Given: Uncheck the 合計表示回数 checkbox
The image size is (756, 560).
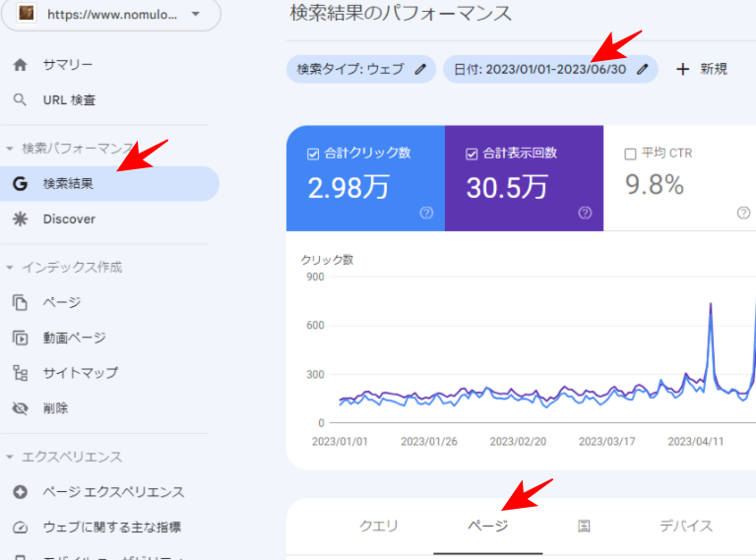Looking at the screenshot, I should point(472,154).
